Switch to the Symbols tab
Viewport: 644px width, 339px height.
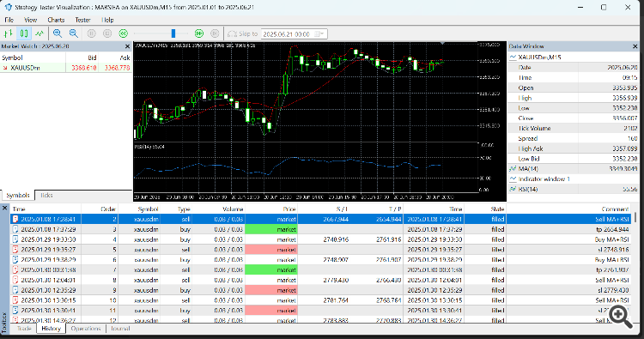click(x=18, y=196)
